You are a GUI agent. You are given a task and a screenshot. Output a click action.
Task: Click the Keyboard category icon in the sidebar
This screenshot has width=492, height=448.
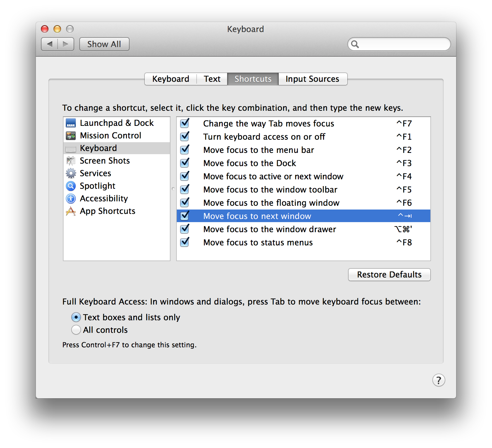pos(71,148)
